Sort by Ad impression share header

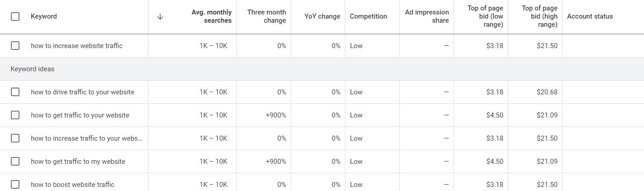coord(427,16)
